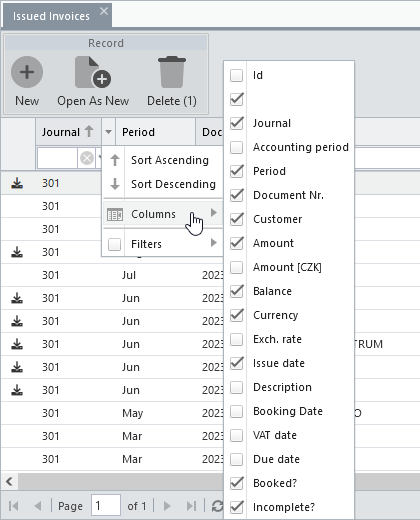Viewport: 420px width, 520px height.
Task: Select the row with period Jul
Action: 112,275
